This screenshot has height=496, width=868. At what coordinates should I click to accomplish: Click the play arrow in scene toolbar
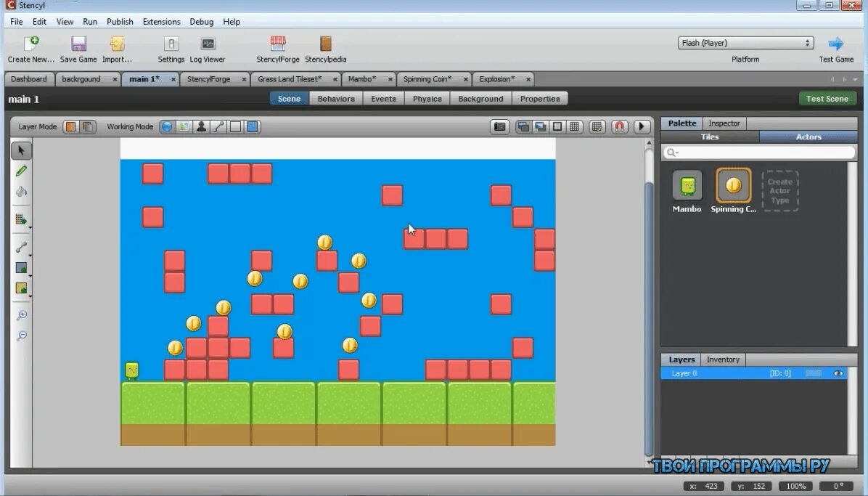click(642, 127)
